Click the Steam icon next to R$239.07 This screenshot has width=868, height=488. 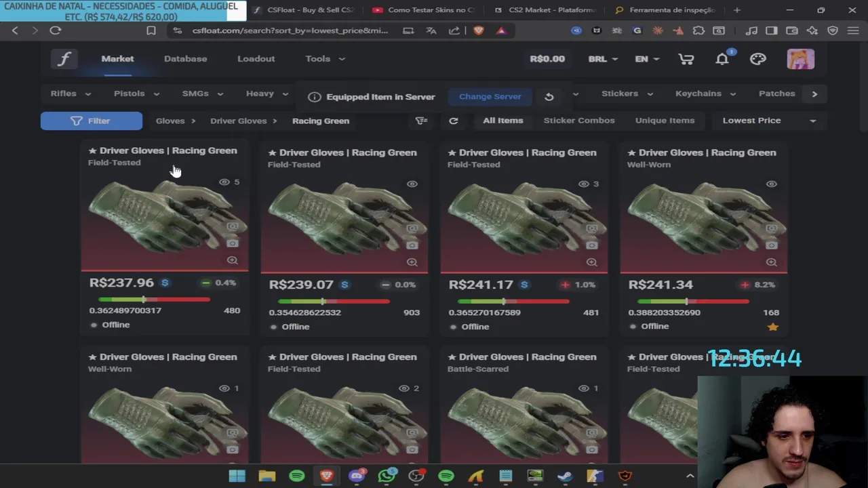(344, 285)
